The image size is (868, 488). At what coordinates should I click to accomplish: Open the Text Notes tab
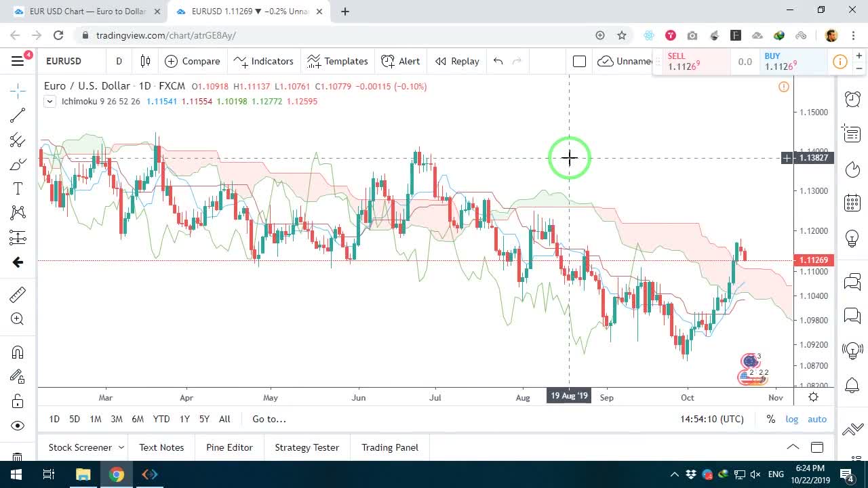(161, 447)
